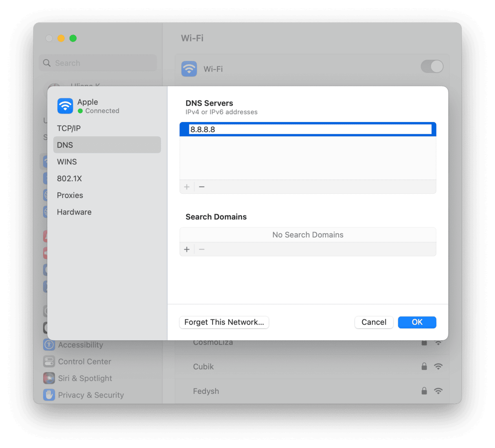The image size is (495, 448).
Task: Toggle the Wi-Fi switch off
Action: coord(432,66)
